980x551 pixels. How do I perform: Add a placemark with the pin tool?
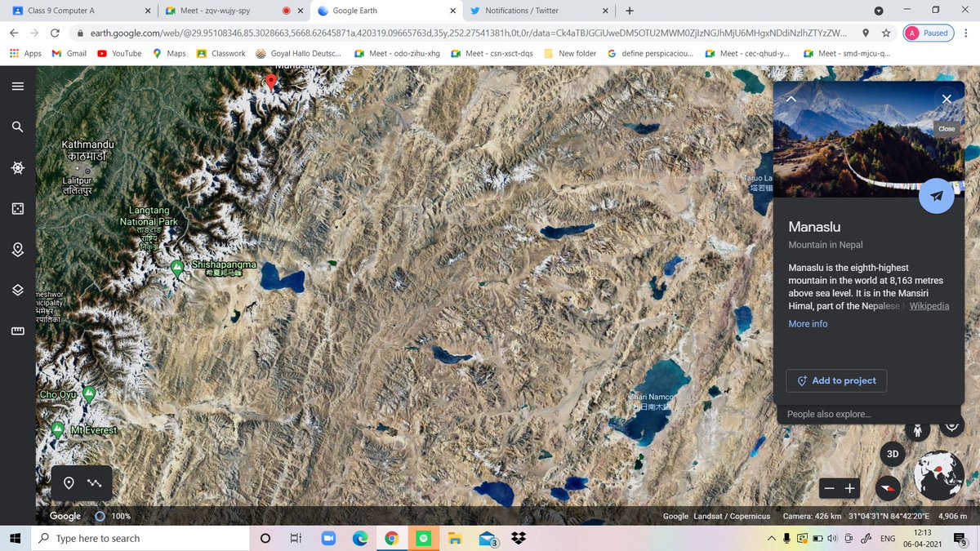point(69,483)
